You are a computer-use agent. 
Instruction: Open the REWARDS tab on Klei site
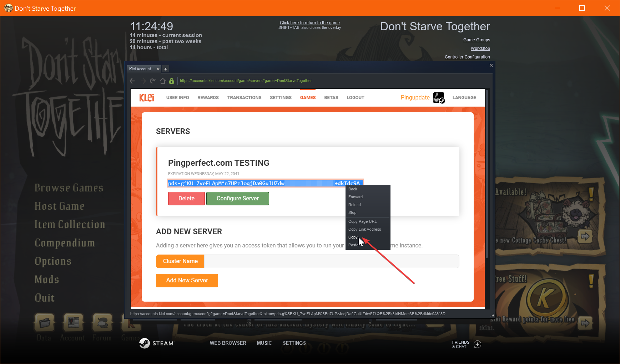pos(208,98)
